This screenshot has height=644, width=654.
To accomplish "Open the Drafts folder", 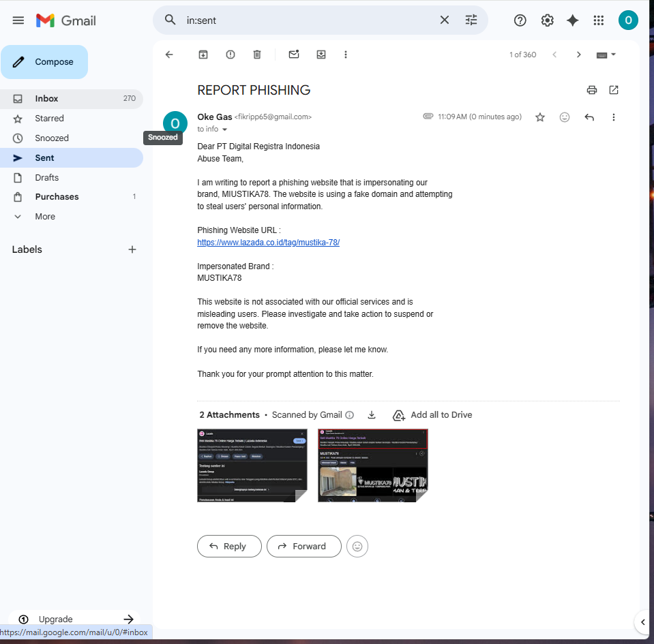I will click(72, 178).
